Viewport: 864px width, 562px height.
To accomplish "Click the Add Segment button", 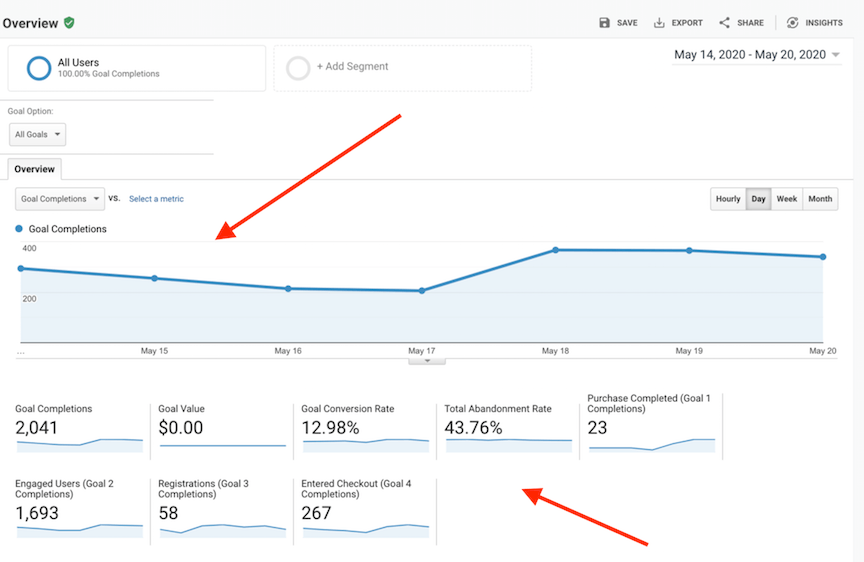I will point(352,67).
